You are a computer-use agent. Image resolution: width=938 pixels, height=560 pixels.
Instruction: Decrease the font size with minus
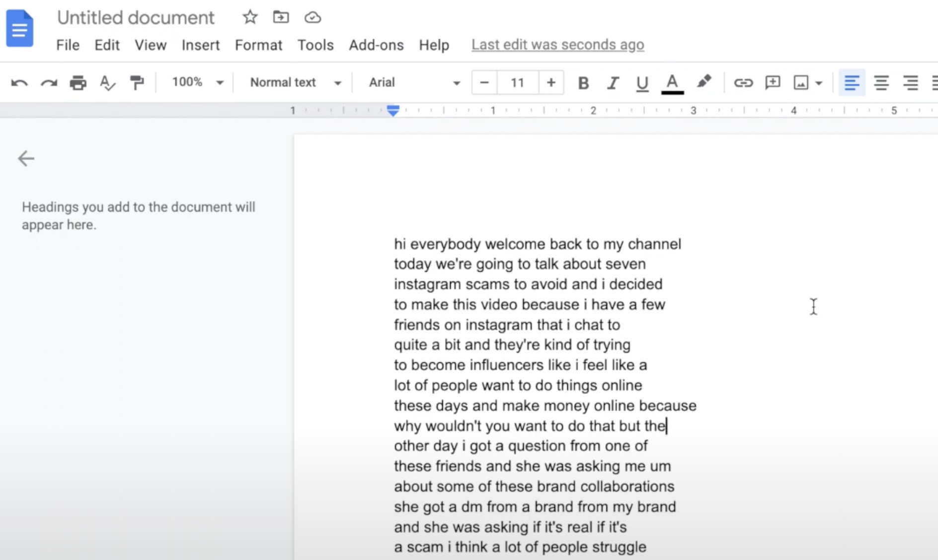(x=484, y=82)
